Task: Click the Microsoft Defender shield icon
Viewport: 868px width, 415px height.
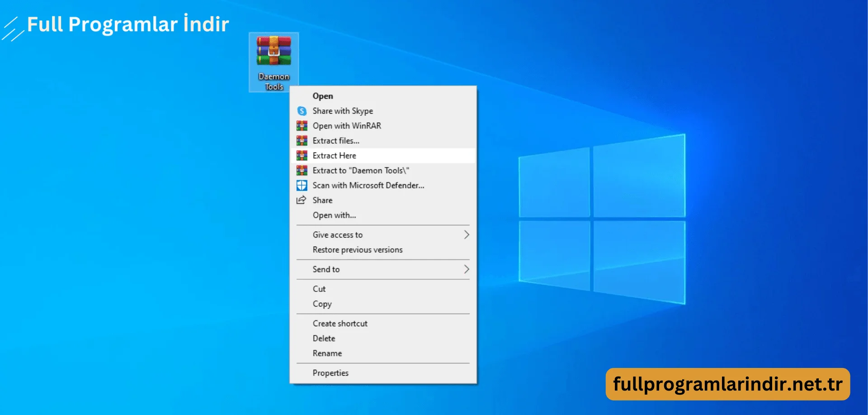Action: 302,186
